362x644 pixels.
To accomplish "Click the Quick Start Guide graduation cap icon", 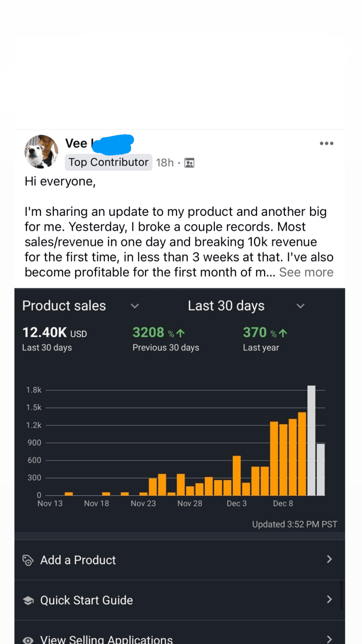I will coord(28,600).
